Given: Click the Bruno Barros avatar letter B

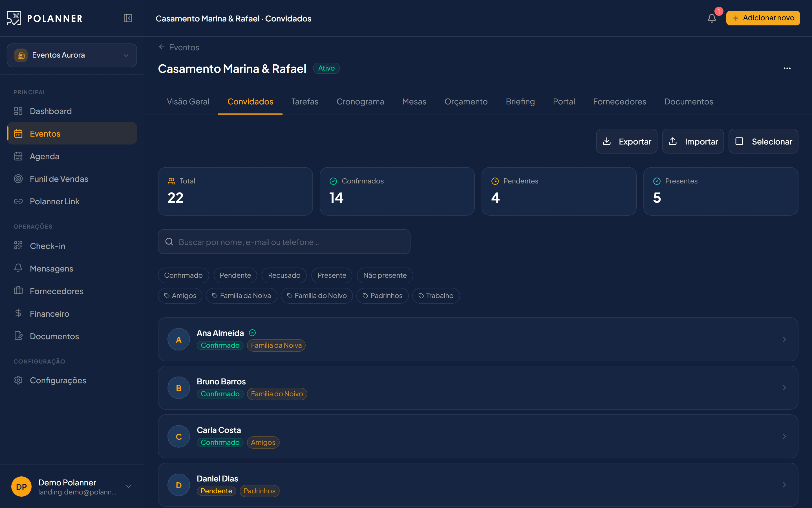Looking at the screenshot, I should coord(179,388).
